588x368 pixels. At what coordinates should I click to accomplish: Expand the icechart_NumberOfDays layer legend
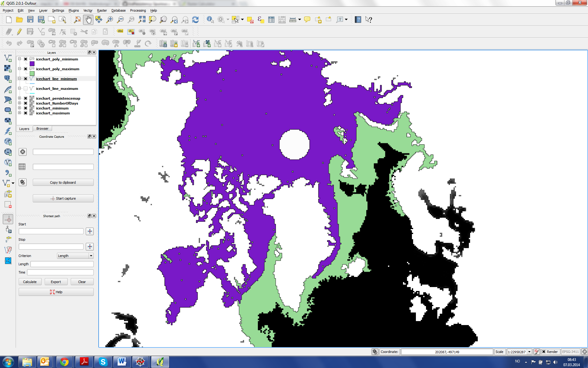(20, 103)
